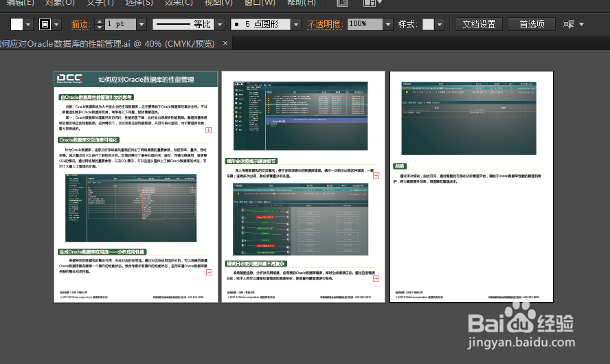Viewport: 610px width, 364px height.
Task: Click the 100% opacity field
Action: tap(365, 24)
